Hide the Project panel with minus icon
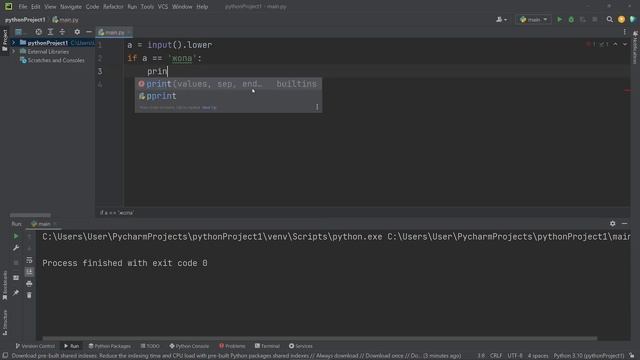Image resolution: width=640 pixels, height=360 pixels. [x=89, y=32]
